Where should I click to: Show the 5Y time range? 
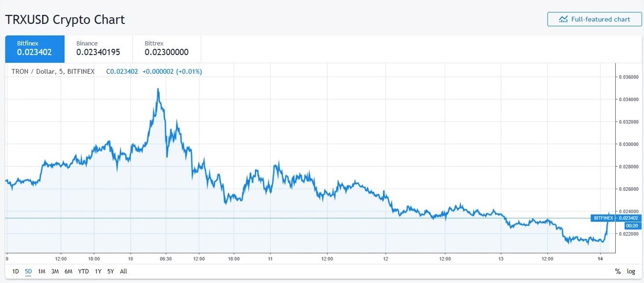tap(110, 272)
